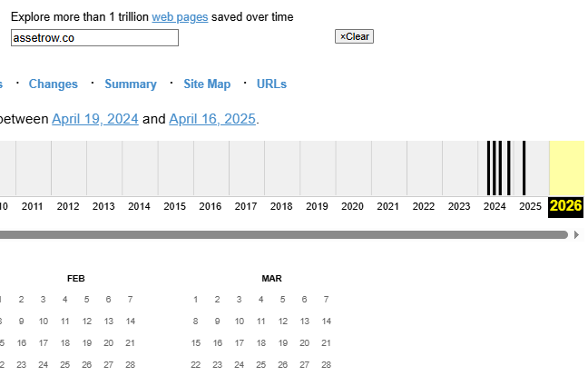Switch to the Summary tab
The image size is (588, 376).
pos(131,84)
